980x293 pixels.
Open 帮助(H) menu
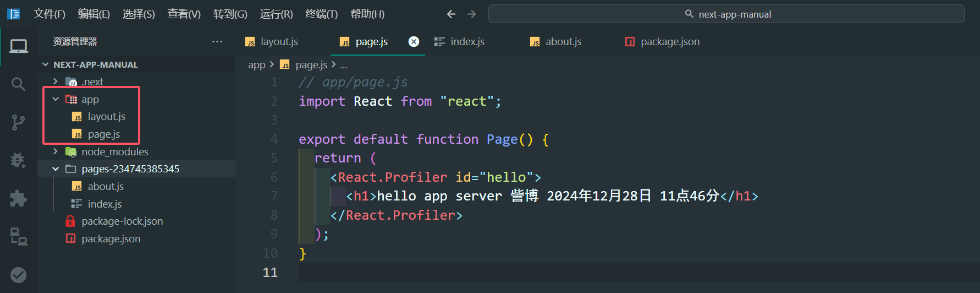coord(367,14)
